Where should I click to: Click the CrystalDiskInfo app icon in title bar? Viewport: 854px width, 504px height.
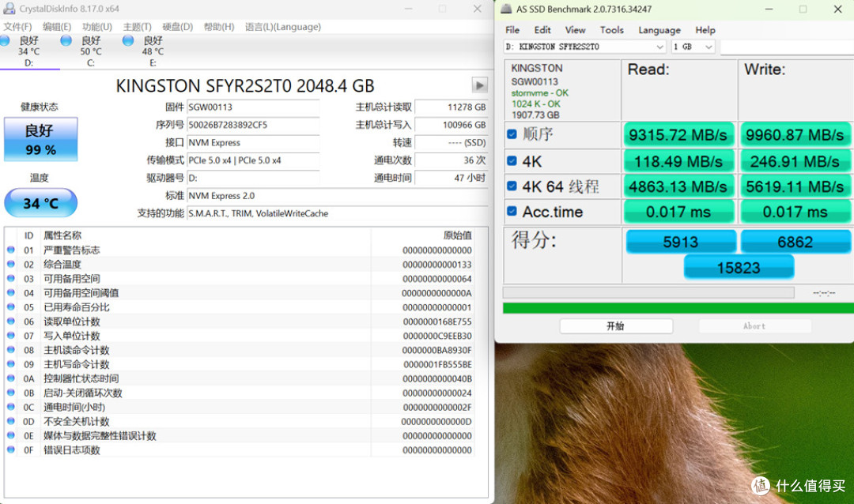[9, 9]
